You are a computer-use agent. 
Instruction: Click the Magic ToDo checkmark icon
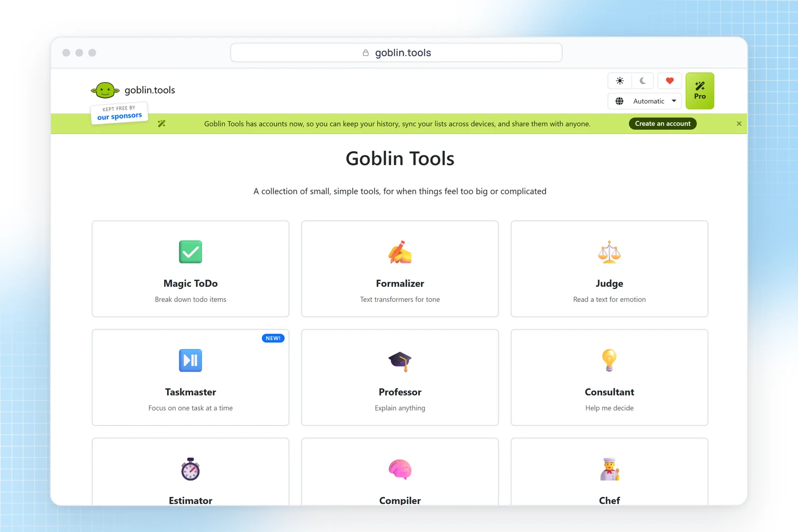(191, 252)
